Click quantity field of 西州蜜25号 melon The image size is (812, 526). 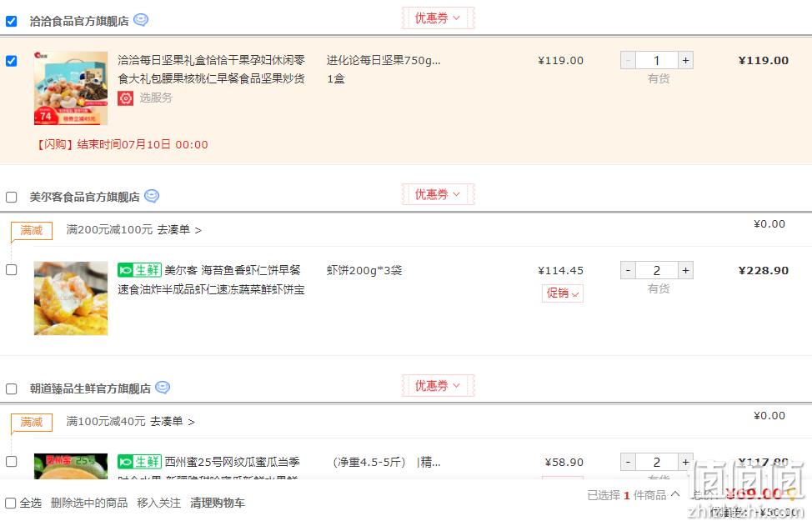657,462
